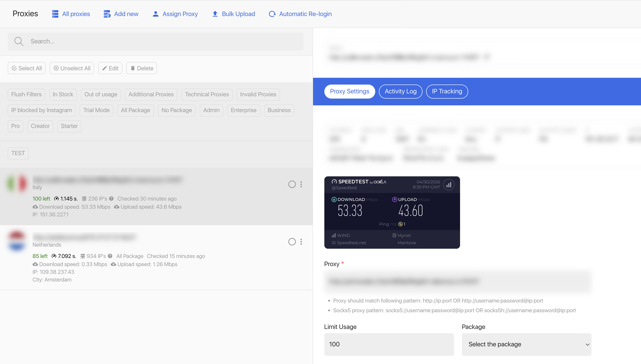Open the Assign Proxy page
The image size is (641, 364).
pyautogui.click(x=175, y=14)
